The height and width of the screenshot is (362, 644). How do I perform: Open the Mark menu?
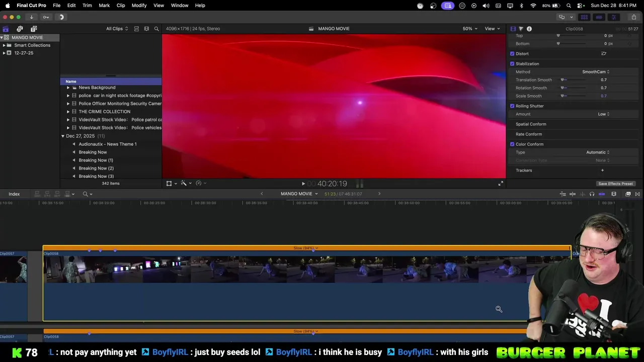104,6
